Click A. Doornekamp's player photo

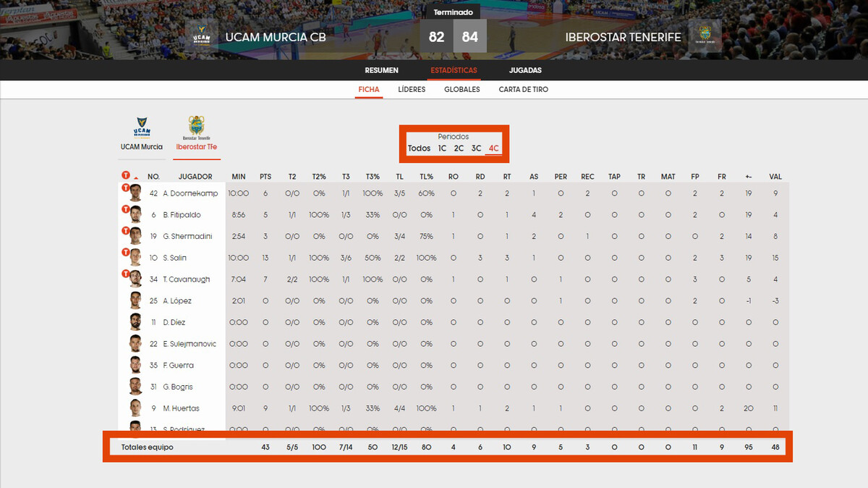click(135, 193)
